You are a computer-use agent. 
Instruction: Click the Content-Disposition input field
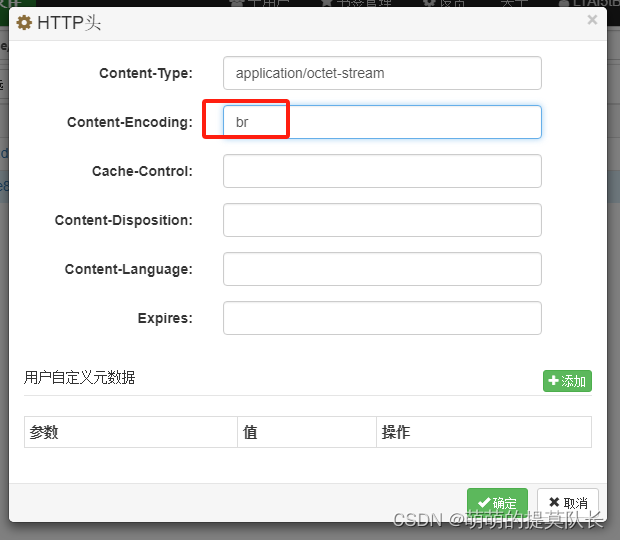point(382,220)
